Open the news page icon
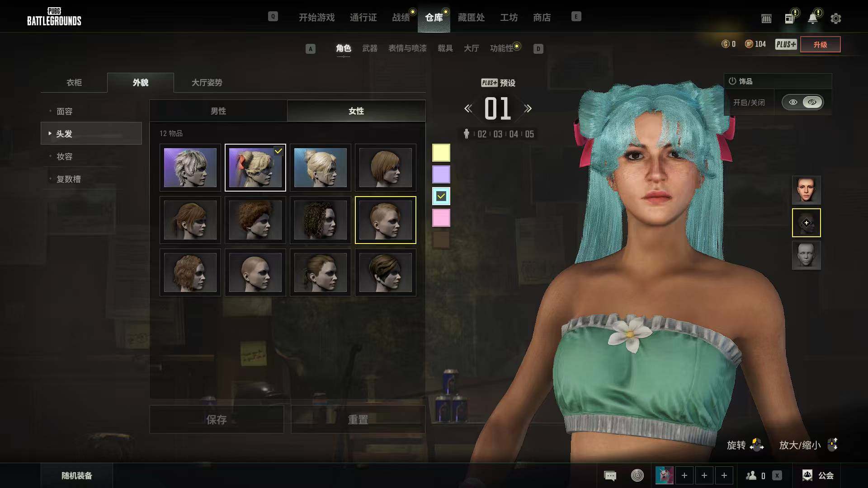This screenshot has width=868, height=488. click(x=789, y=19)
